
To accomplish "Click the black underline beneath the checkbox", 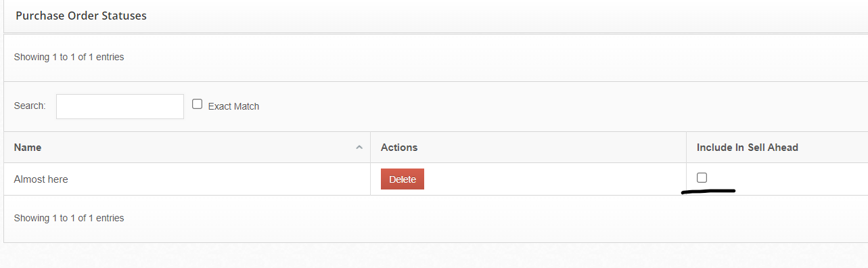I will [708, 192].
